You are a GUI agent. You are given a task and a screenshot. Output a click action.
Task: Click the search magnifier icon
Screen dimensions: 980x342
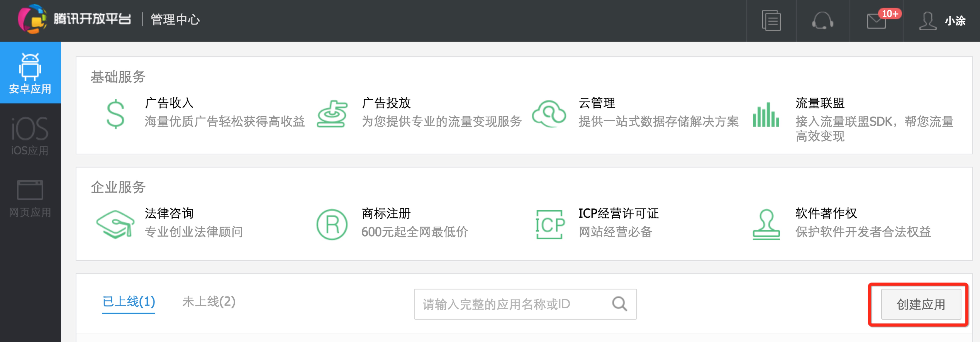point(619,304)
